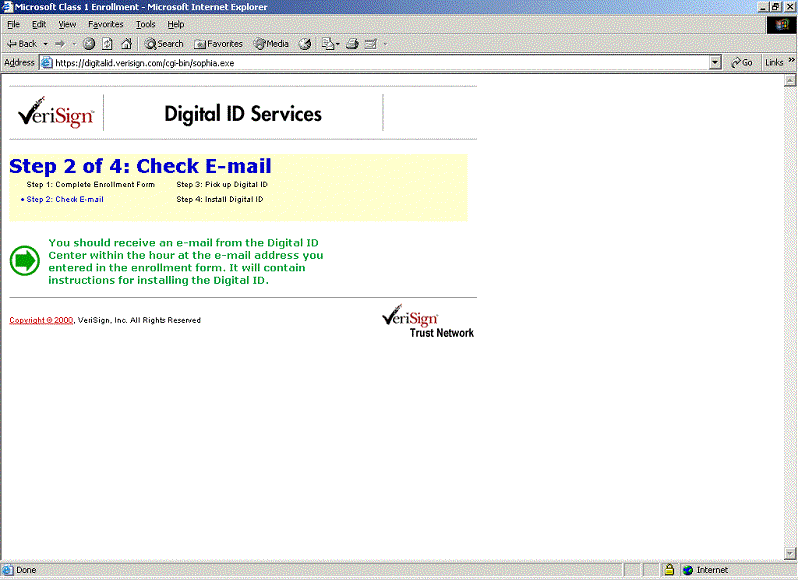Viewport: 798px width, 580px height.
Task: Click the green arrow circle icon
Action: click(24, 260)
